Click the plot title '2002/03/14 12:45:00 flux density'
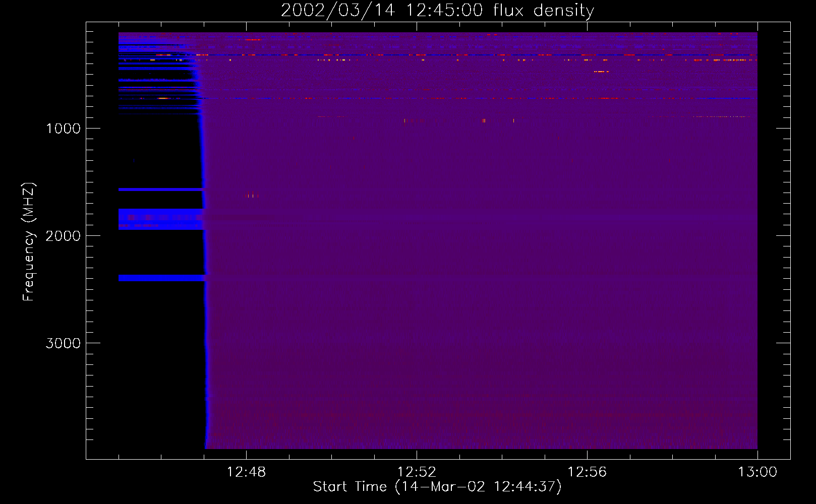This screenshot has height=504, width=816. [437, 11]
